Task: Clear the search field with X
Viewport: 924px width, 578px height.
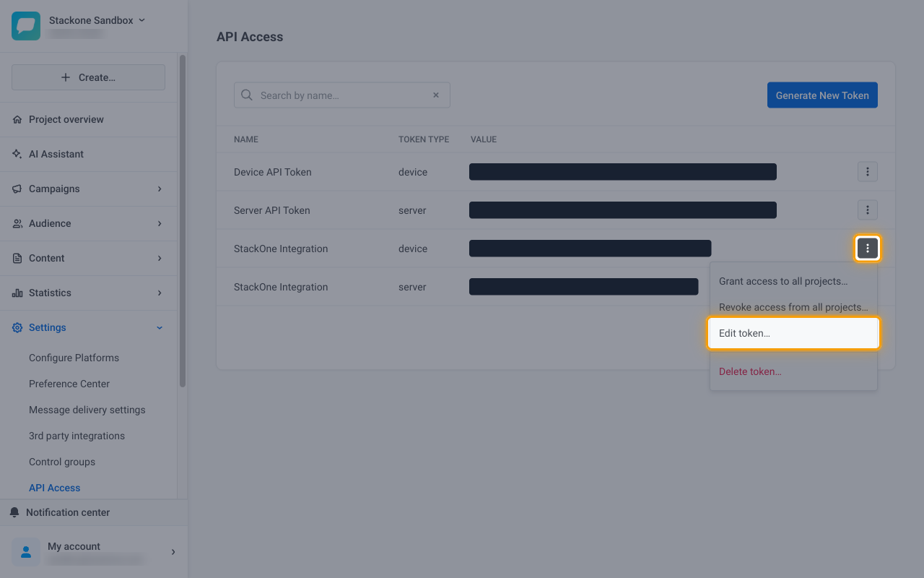Action: click(x=436, y=95)
